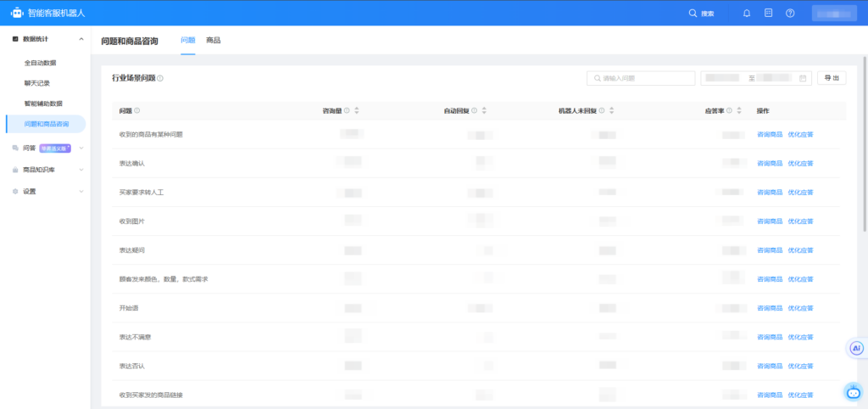The height and width of the screenshot is (409, 868).
Task: Click the robot logo in the top-left
Action: (x=16, y=14)
